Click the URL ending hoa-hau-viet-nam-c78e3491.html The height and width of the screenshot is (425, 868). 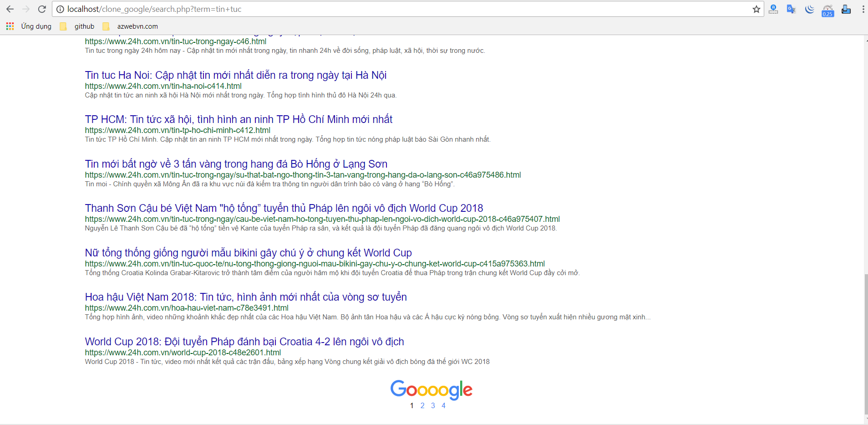[187, 308]
